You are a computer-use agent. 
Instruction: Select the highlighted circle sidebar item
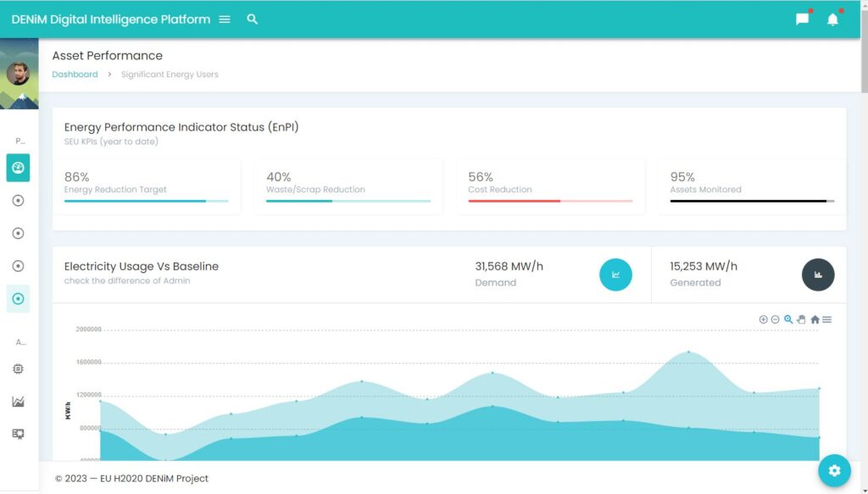18,298
